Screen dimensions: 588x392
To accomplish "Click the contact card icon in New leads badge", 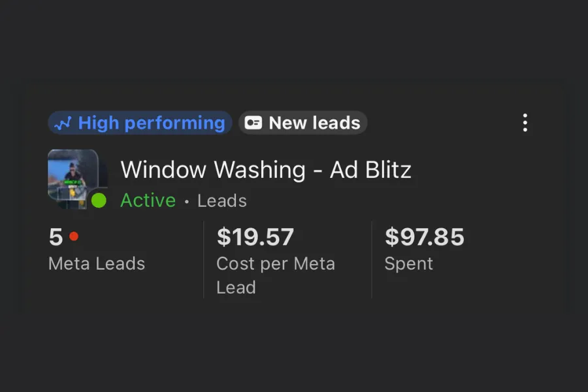I will 253,123.
